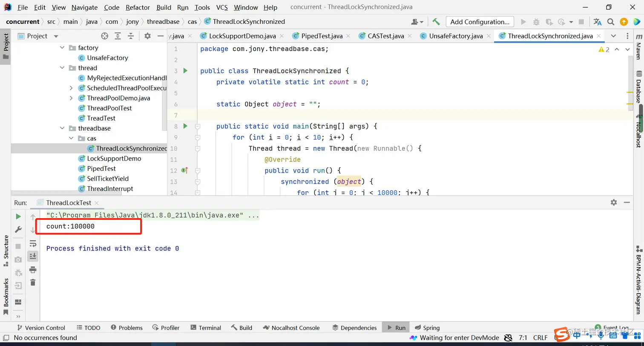The width and height of the screenshot is (644, 346).
Task: Collapse all nodes in the Project panel
Action: point(131,36)
